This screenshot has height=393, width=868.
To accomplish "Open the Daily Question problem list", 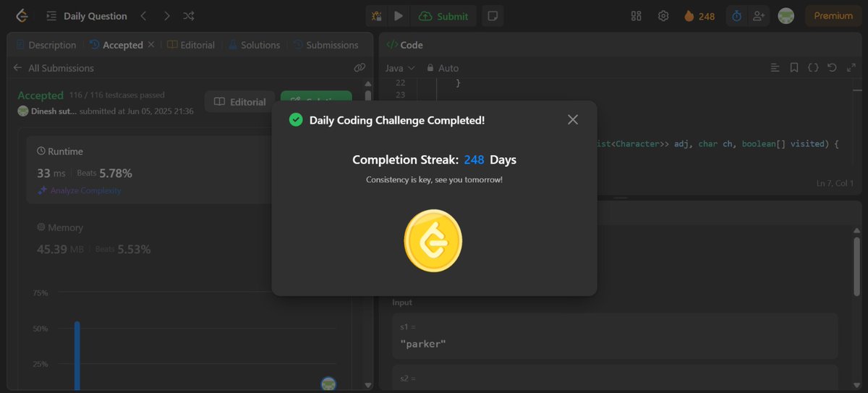I will (86, 16).
